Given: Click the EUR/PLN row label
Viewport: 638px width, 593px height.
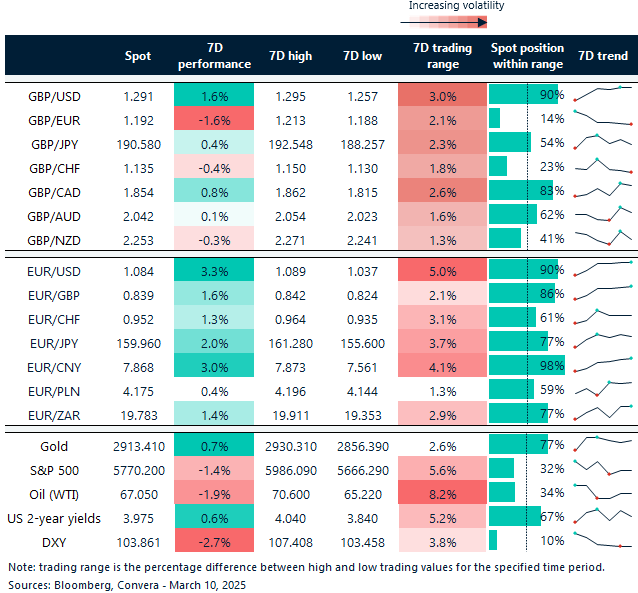Looking at the screenshot, I should click(x=54, y=392).
